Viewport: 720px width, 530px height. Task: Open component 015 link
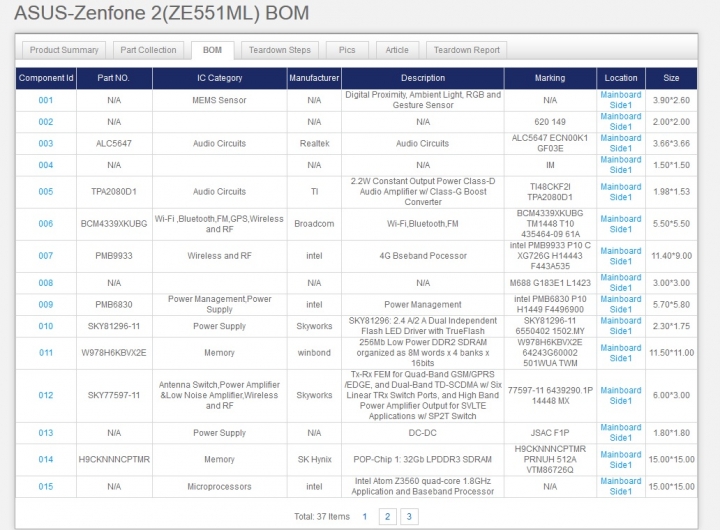45,486
